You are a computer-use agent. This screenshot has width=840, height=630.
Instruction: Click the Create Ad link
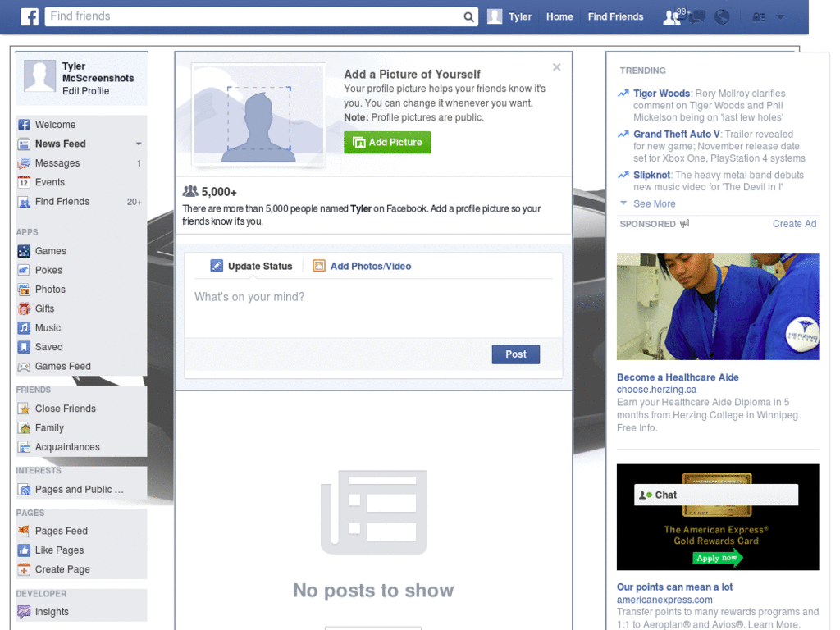(794, 224)
